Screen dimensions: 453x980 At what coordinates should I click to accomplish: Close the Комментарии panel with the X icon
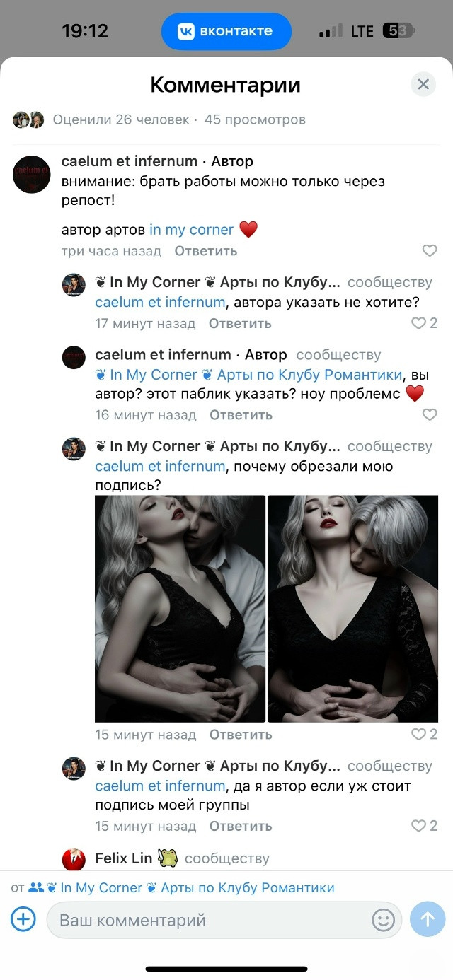[423, 85]
